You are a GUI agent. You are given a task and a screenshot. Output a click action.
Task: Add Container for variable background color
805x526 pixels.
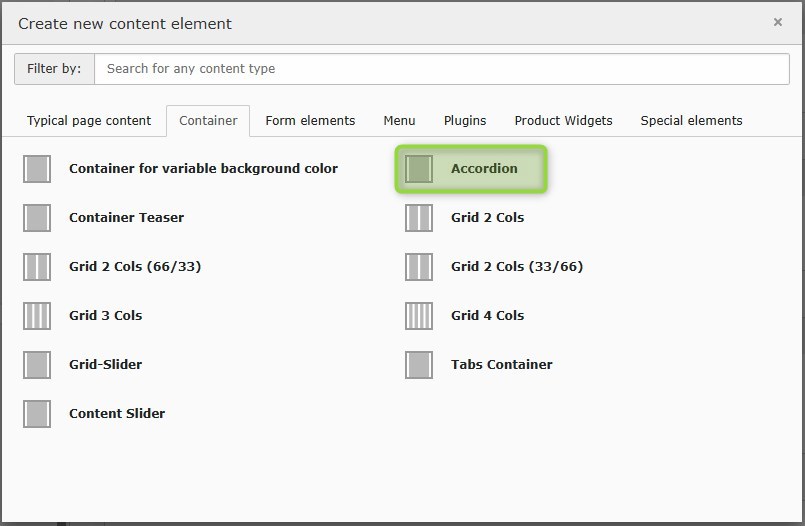(203, 169)
